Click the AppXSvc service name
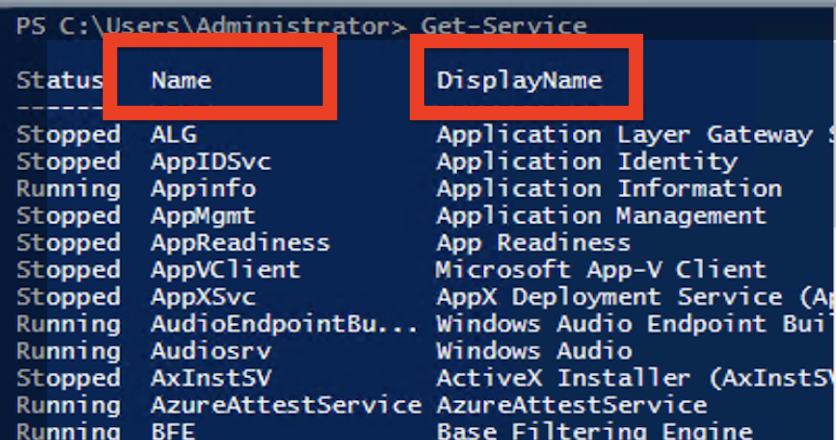The width and height of the screenshot is (836, 440). point(203,297)
